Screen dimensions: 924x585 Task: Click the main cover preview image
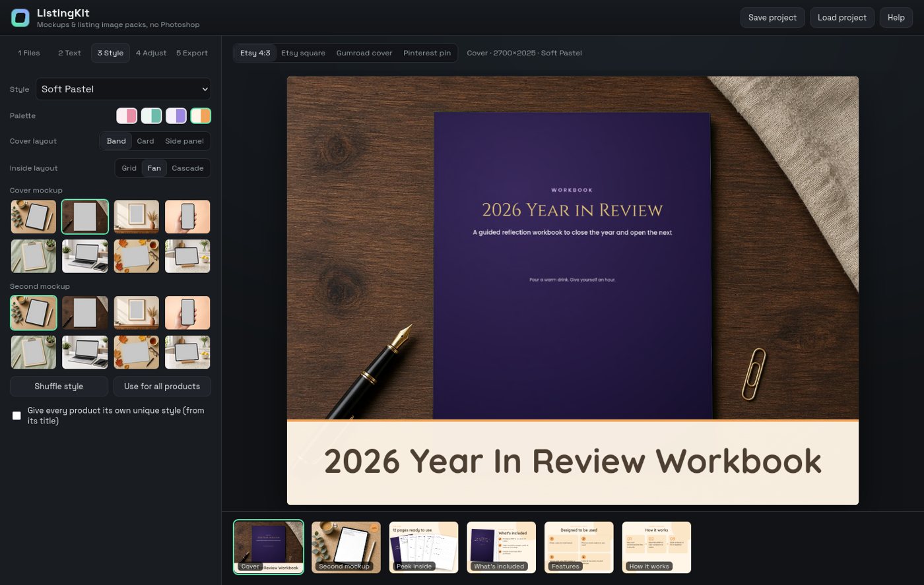coord(573,291)
